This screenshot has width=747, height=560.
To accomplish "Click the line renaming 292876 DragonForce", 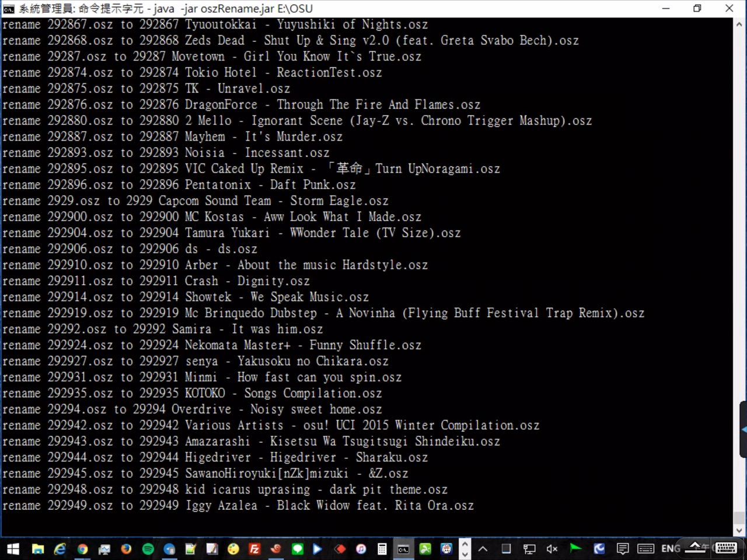I will coord(242,105).
